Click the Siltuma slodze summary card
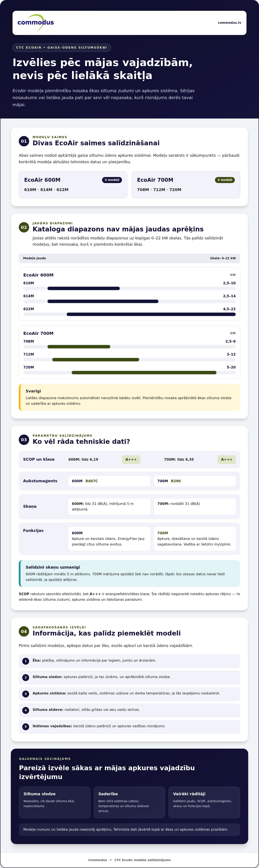Image resolution: width=259 pixels, height=868 pixels. (x=55, y=802)
